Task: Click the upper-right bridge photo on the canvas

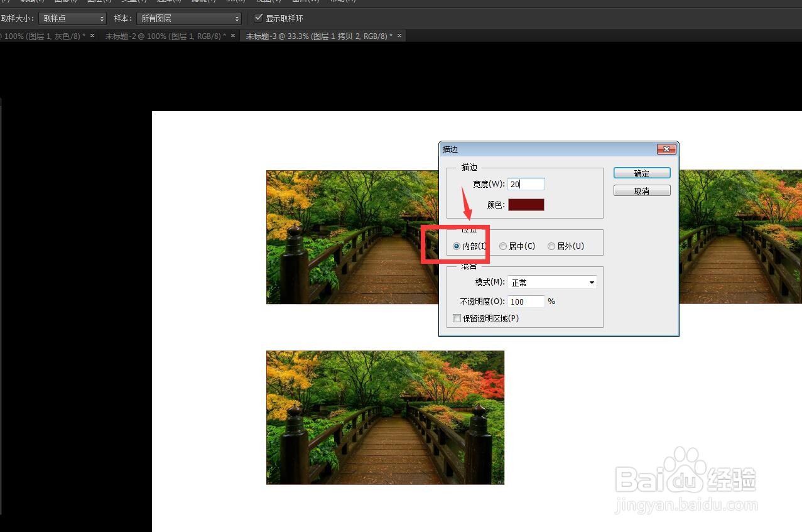Action: click(740, 237)
